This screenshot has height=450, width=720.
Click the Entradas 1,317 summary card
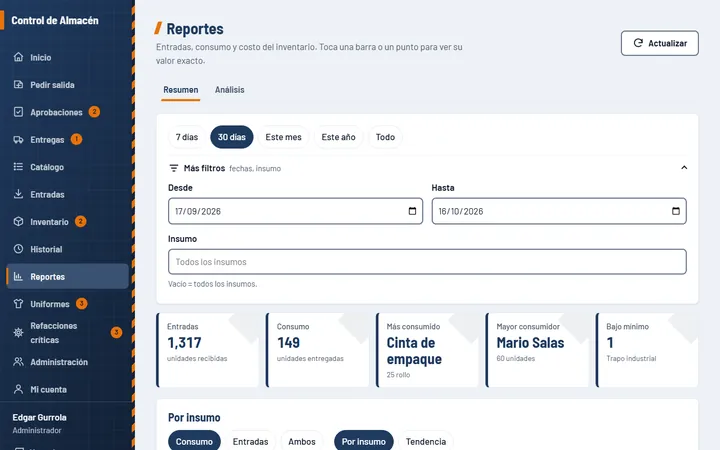click(x=208, y=350)
